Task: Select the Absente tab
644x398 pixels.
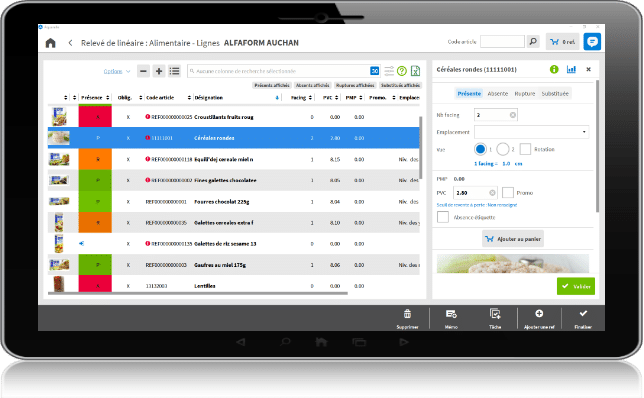Action: click(x=498, y=94)
